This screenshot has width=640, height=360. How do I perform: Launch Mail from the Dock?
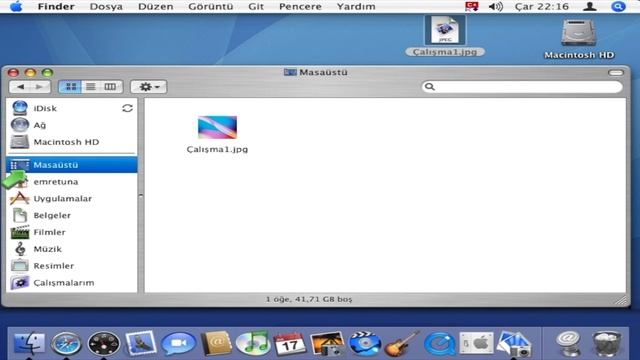point(141,343)
